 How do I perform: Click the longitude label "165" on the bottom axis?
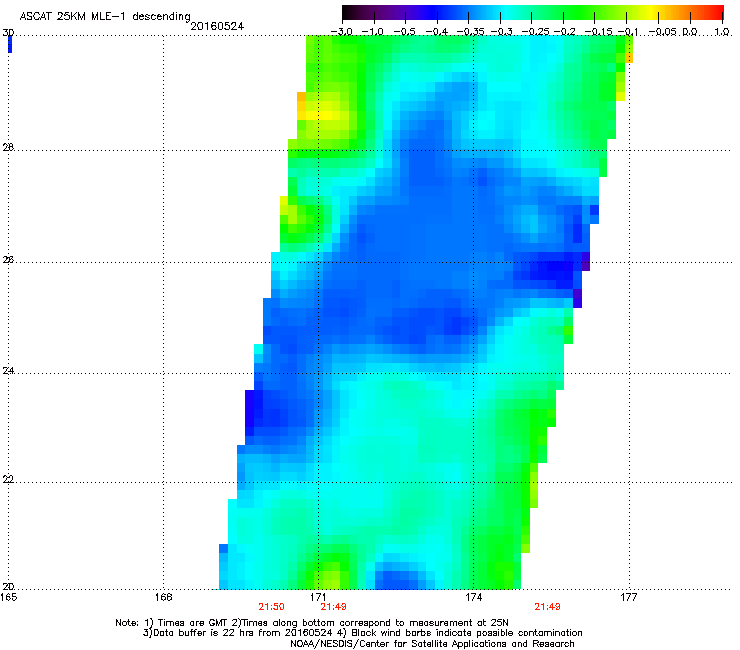pos(8,598)
